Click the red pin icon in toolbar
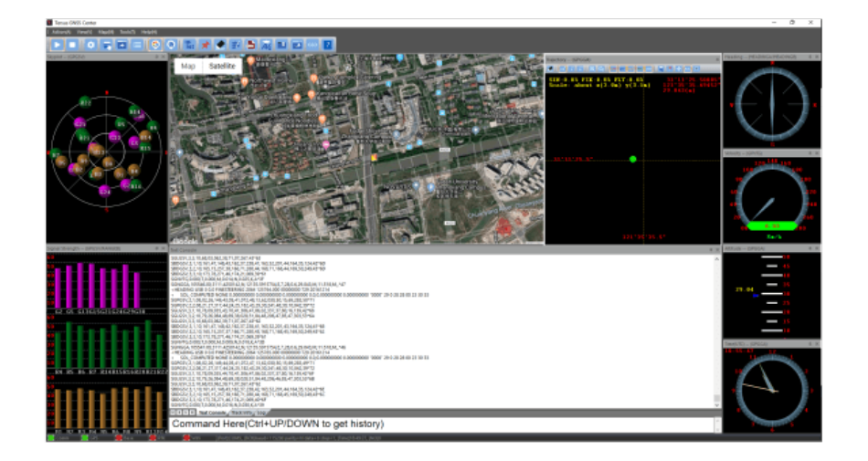 [x=206, y=44]
